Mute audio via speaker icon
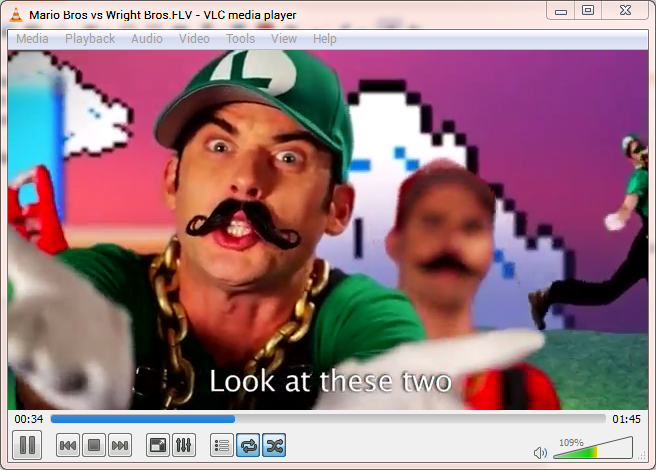Screen dimensions: 656x470 (540, 452)
